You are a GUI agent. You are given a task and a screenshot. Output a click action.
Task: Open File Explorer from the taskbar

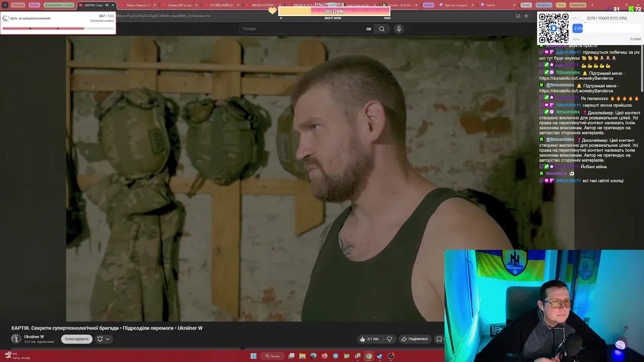[x=302, y=356]
